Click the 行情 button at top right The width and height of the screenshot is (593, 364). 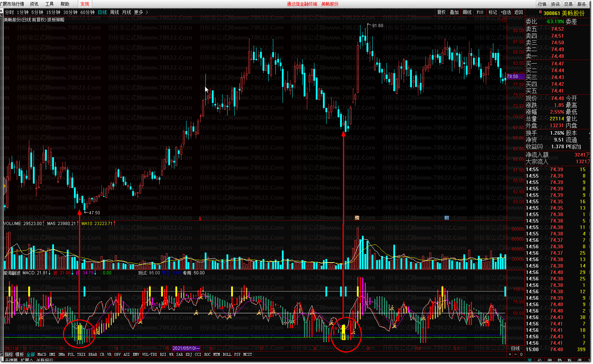coord(542,4)
